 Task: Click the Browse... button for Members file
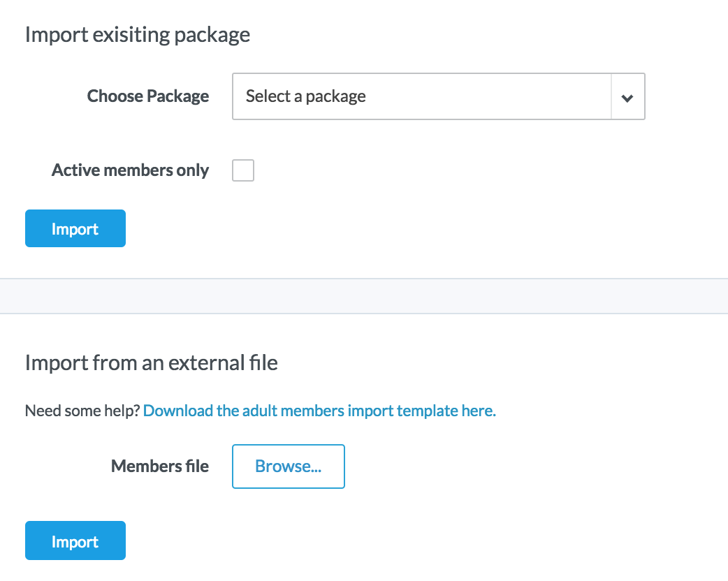(288, 466)
